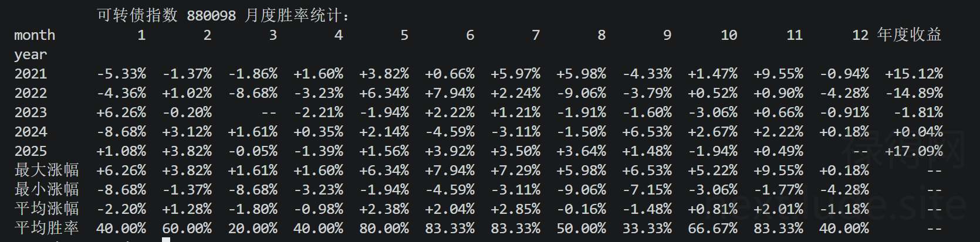Select the 2023 row label

coord(31,113)
